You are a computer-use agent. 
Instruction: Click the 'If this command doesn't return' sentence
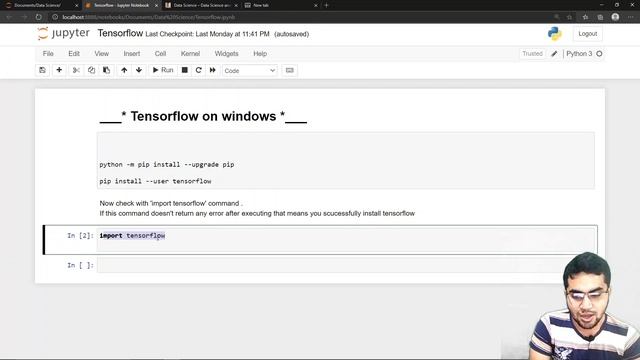pyautogui.click(x=257, y=213)
